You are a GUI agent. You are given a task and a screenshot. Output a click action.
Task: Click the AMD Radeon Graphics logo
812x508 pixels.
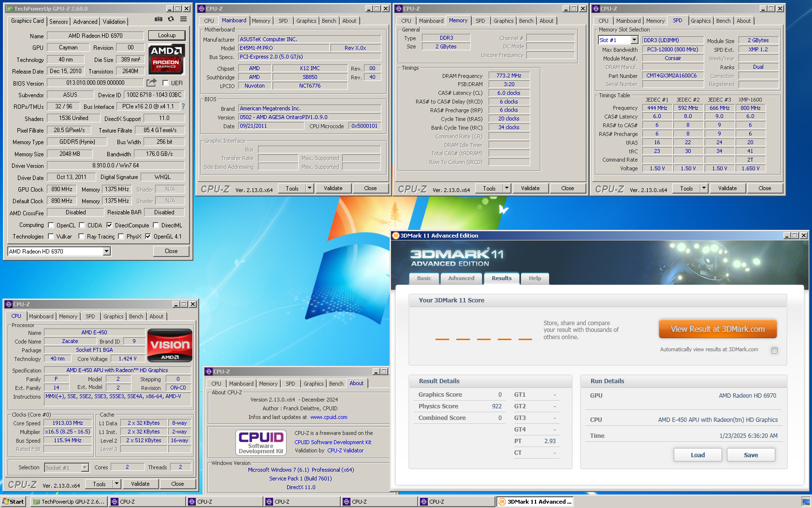point(166,59)
